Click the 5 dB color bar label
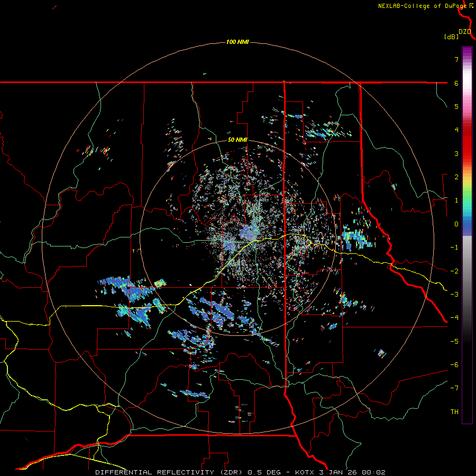This screenshot has width=476, height=476. coord(456,106)
